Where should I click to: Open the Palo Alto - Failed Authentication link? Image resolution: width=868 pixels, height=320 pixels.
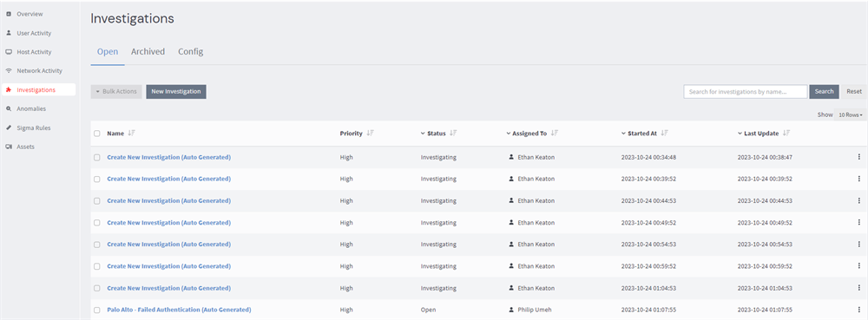pyautogui.click(x=179, y=310)
